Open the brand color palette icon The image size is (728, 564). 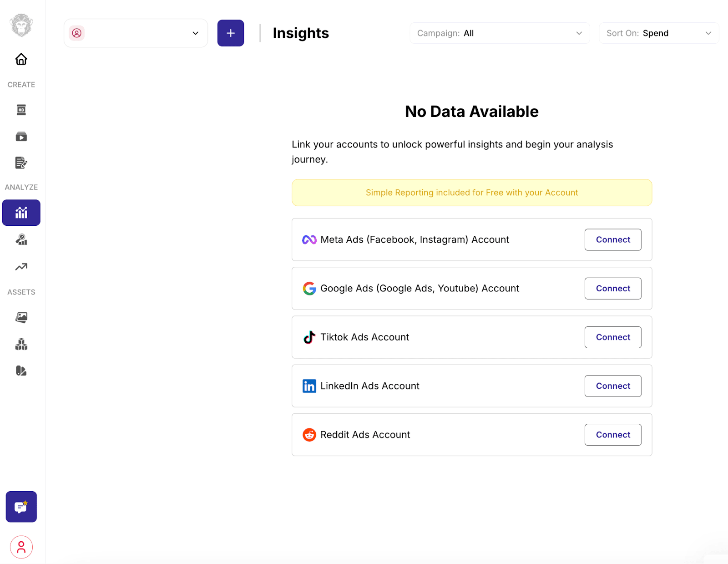click(x=21, y=371)
